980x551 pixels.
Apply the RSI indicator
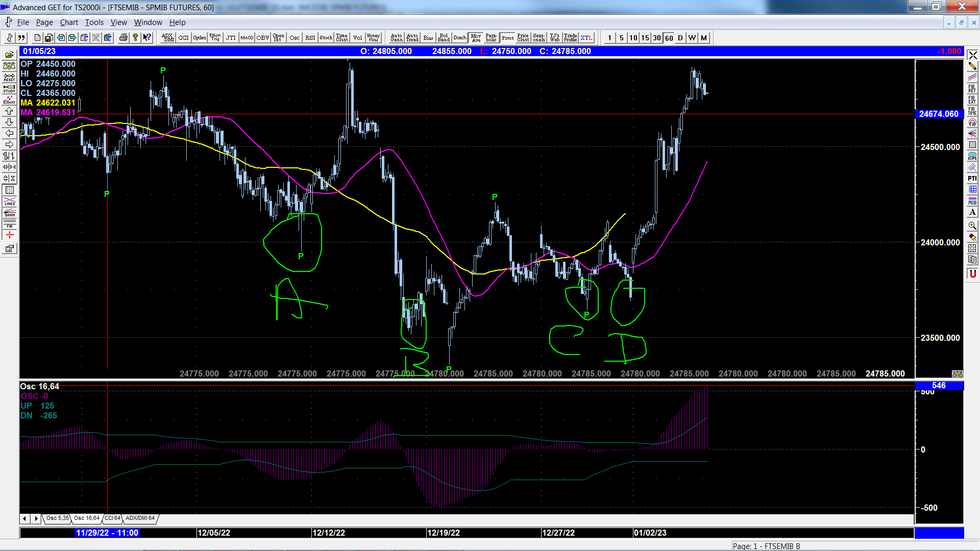point(310,38)
